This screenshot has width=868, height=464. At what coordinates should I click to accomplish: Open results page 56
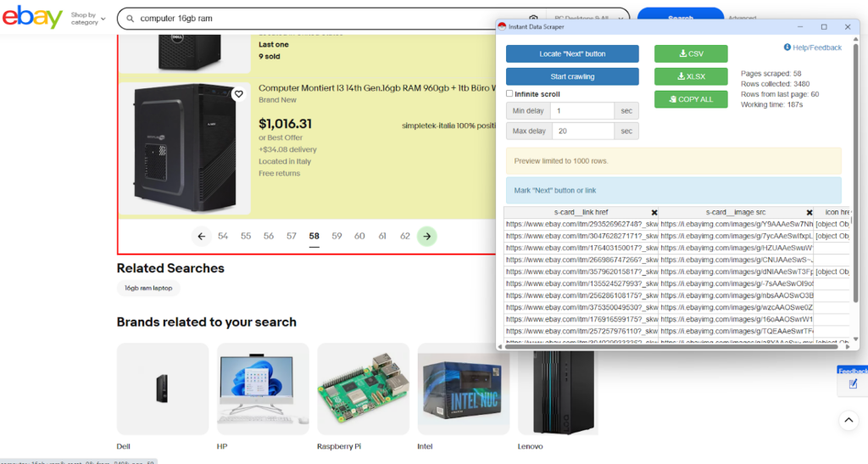(x=269, y=237)
